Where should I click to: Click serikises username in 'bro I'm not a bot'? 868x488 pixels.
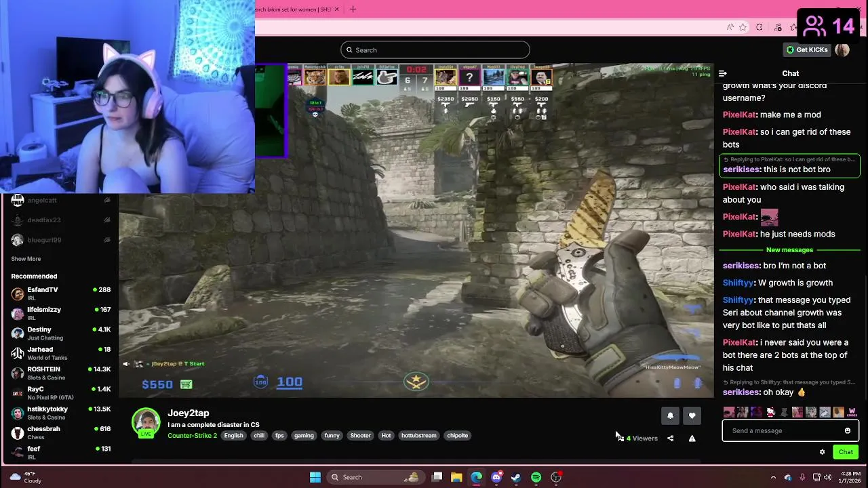(x=741, y=266)
